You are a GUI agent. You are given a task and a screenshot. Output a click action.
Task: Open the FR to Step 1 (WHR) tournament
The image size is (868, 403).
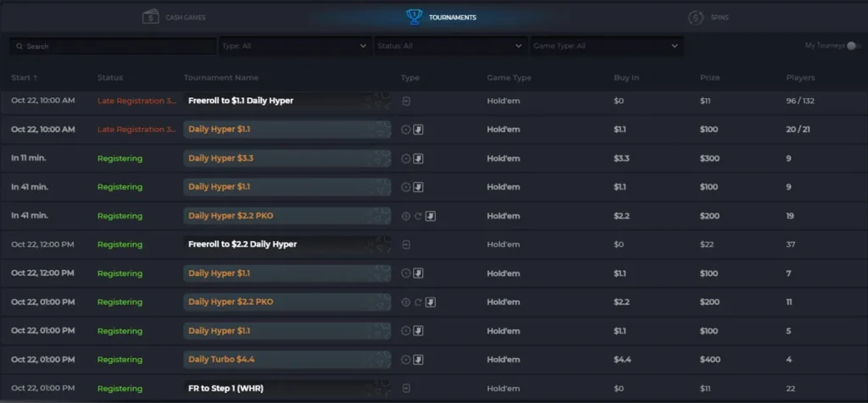click(287, 388)
